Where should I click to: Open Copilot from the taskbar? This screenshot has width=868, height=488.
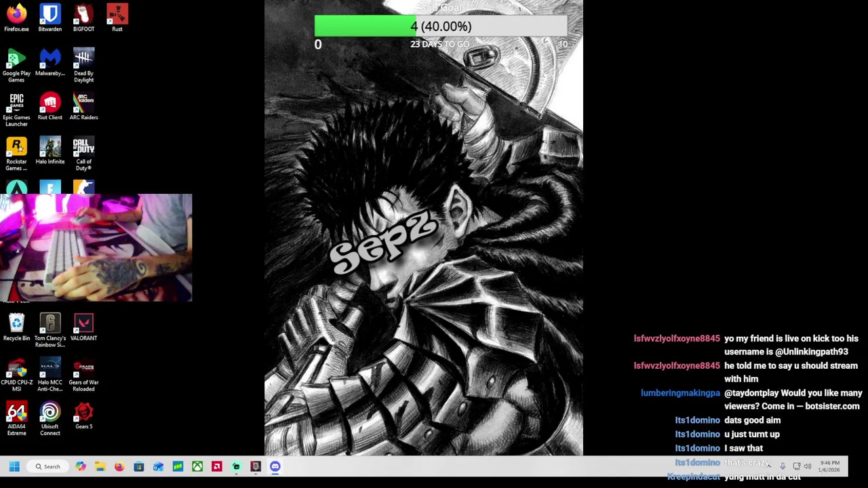(81, 466)
